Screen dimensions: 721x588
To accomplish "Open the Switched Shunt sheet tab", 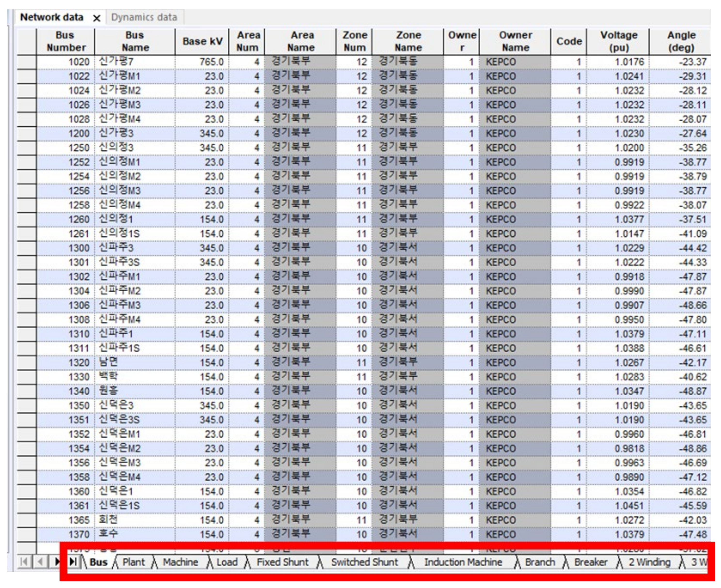I will tap(365, 562).
